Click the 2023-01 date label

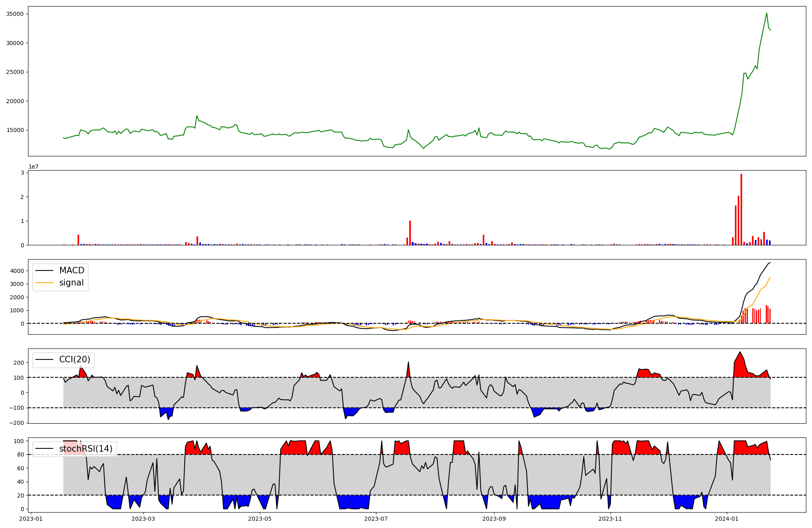pyautogui.click(x=31, y=519)
